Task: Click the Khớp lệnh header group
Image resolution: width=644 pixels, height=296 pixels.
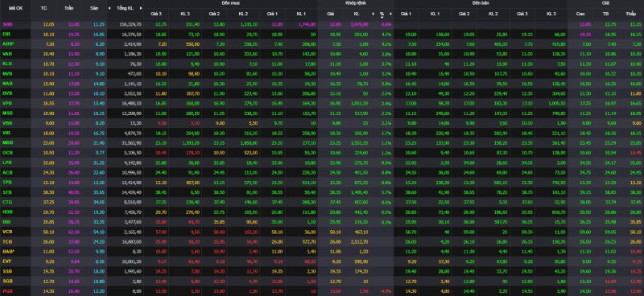Action: click(355, 3)
